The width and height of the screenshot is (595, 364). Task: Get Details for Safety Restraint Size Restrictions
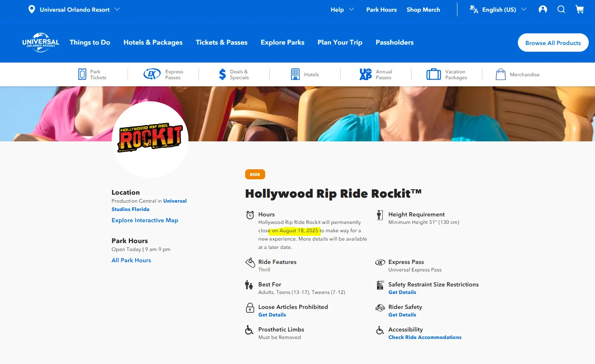pyautogui.click(x=402, y=292)
